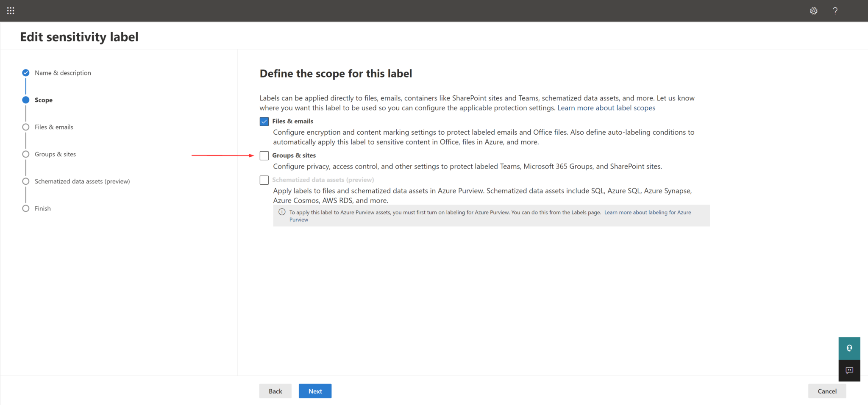Screen dimensions: 868x405
Task: Click the headset support icon
Action: pyautogui.click(x=849, y=348)
